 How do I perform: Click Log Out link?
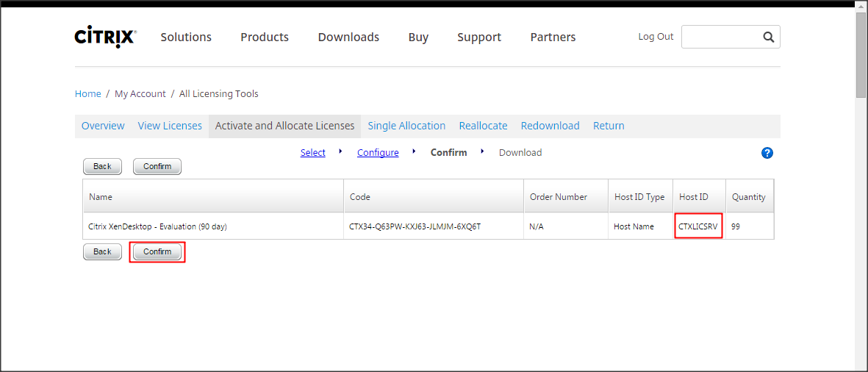tap(656, 37)
